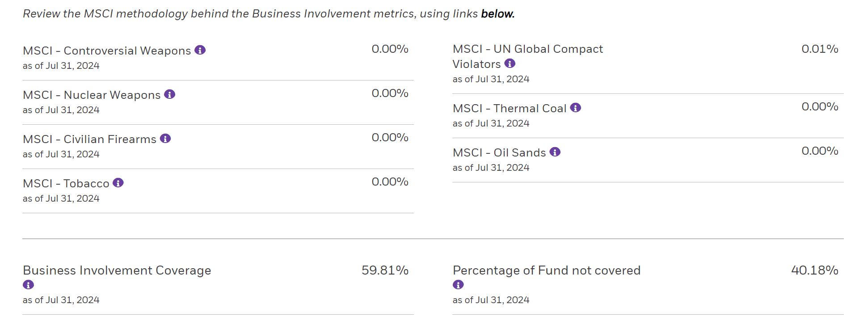Select the 40.18% not covered value
This screenshot has height=317, width=868.
click(x=814, y=270)
